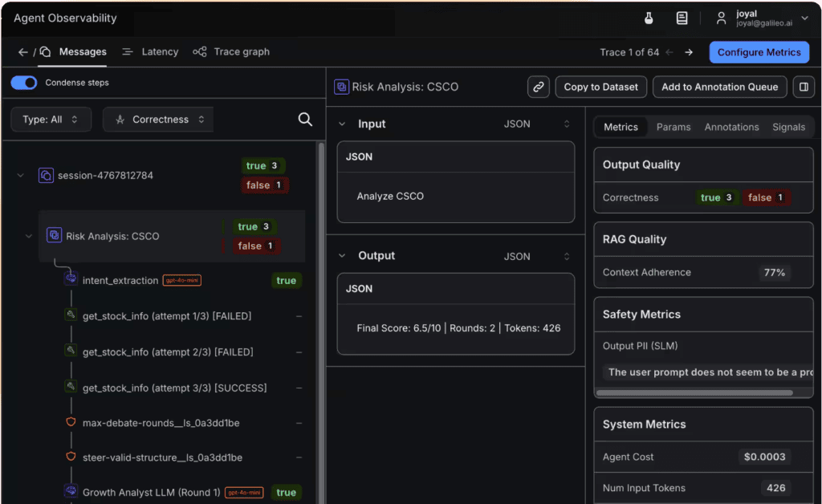Click the session-4767812784 session icon
The height and width of the screenshot is (504, 822).
point(46,176)
